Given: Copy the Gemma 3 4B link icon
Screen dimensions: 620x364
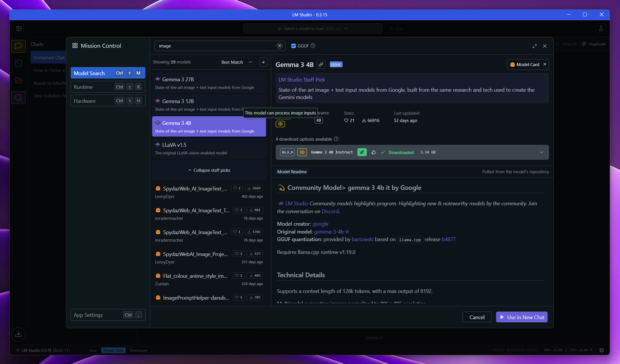Looking at the screenshot, I should pyautogui.click(x=321, y=65).
